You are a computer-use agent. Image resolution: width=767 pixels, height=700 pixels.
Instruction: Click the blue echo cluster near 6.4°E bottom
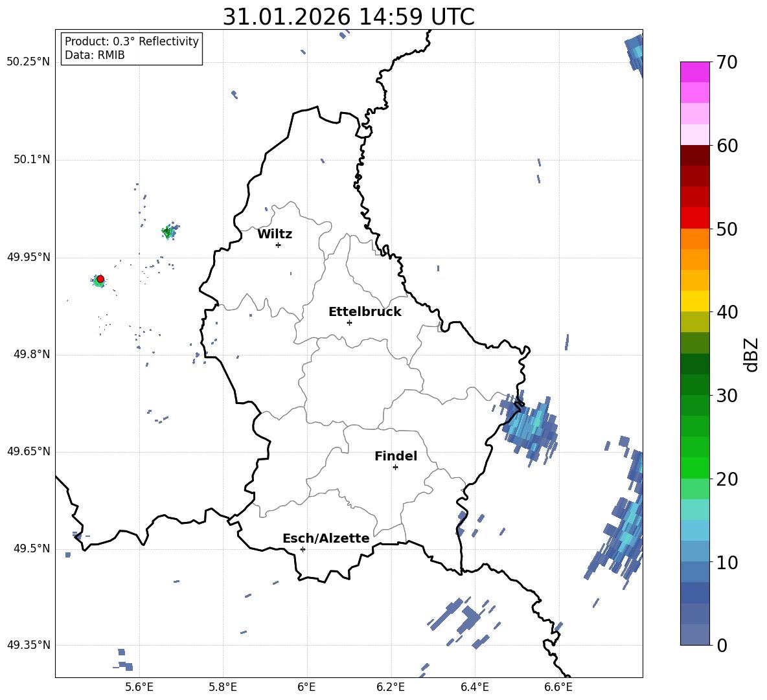coord(461,619)
